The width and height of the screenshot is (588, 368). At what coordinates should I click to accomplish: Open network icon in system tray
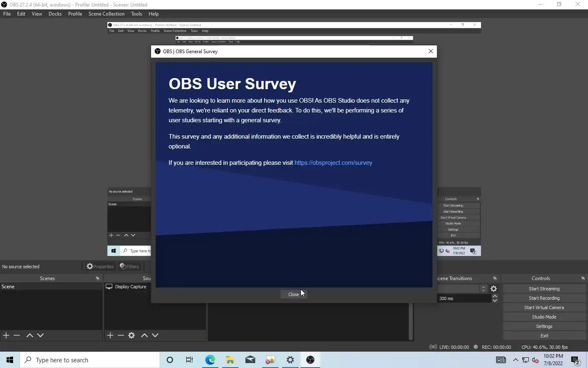526,360
